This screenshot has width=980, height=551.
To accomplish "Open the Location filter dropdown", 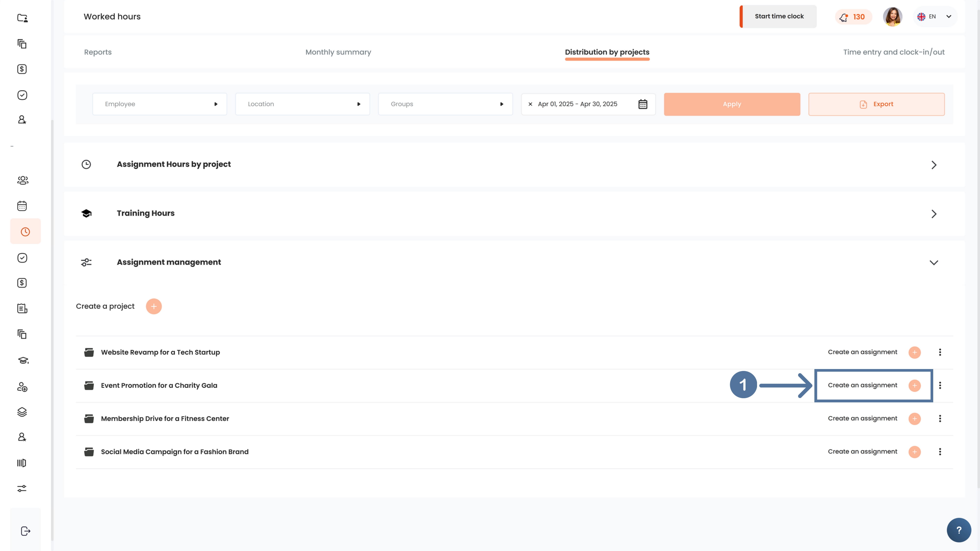I will [302, 104].
